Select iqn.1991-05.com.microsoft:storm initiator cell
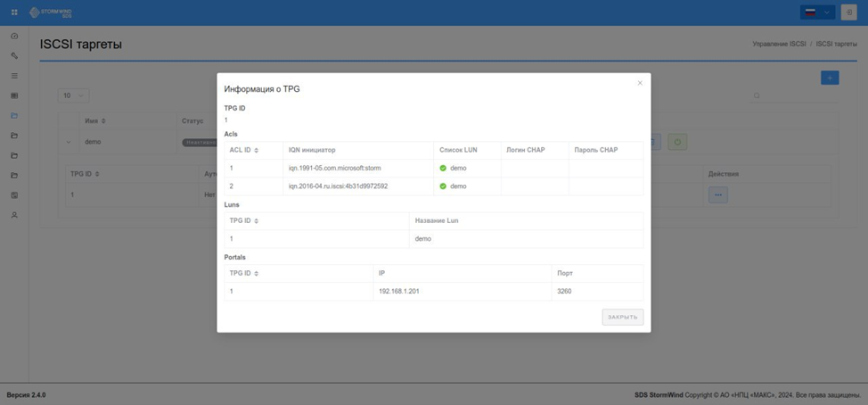 358,169
